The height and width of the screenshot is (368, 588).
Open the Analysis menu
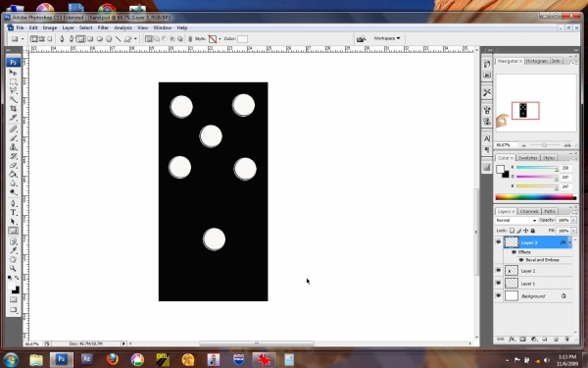pos(123,27)
